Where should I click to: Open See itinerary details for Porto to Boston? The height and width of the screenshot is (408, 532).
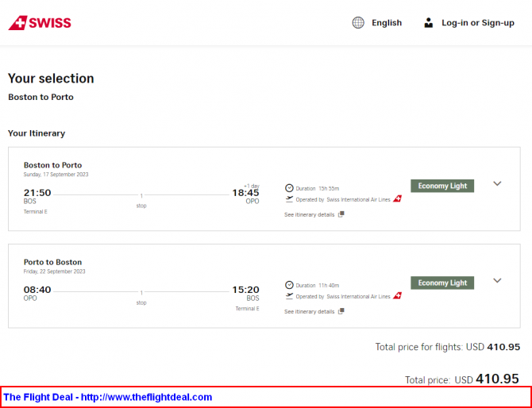pyautogui.click(x=310, y=312)
